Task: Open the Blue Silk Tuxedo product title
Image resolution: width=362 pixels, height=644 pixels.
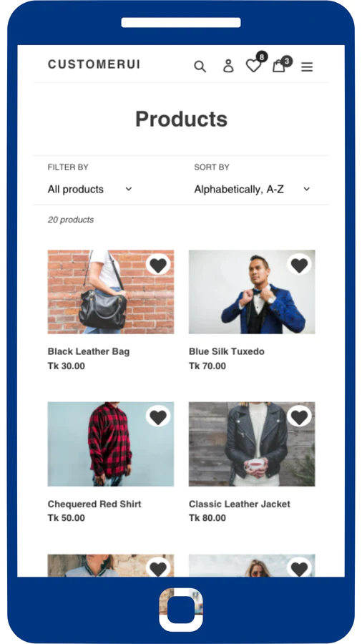Action: 227,351
